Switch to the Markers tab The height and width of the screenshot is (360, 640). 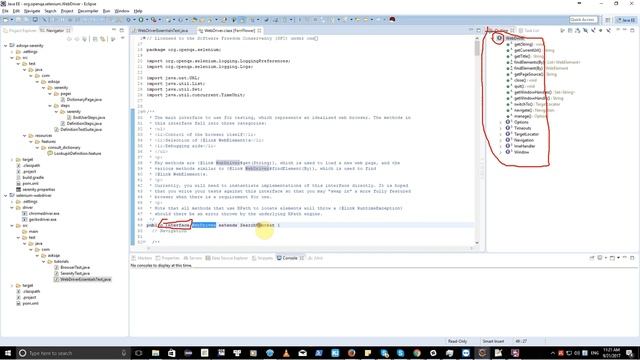(x=142, y=258)
